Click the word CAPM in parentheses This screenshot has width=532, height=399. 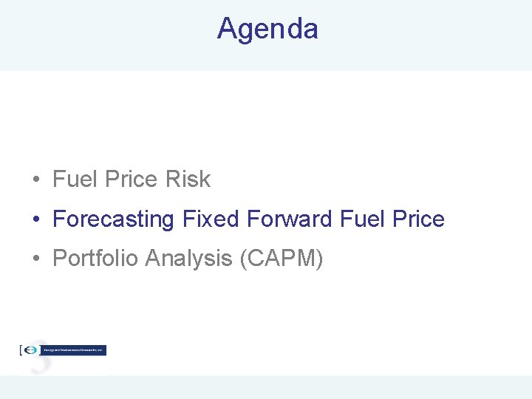(282, 258)
